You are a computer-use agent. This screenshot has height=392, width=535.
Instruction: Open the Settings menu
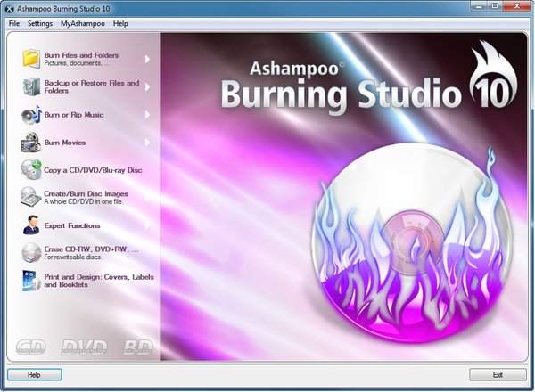click(39, 23)
